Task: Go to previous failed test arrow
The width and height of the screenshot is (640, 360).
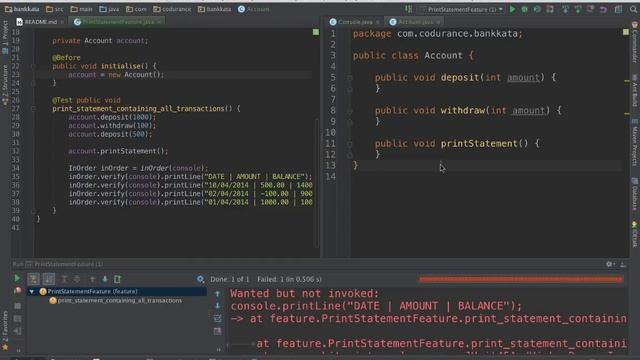Action: (92, 279)
